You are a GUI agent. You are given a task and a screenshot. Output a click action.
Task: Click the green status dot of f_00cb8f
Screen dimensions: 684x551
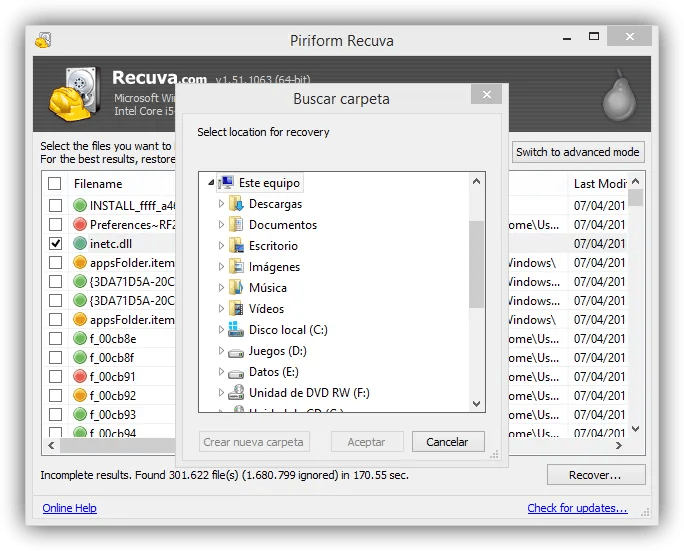pyautogui.click(x=79, y=357)
